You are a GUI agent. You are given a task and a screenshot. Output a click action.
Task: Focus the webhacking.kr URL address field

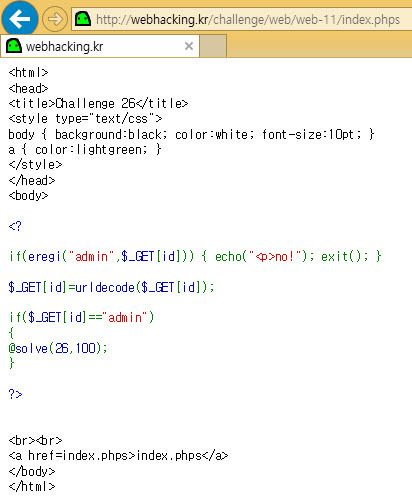point(242,19)
